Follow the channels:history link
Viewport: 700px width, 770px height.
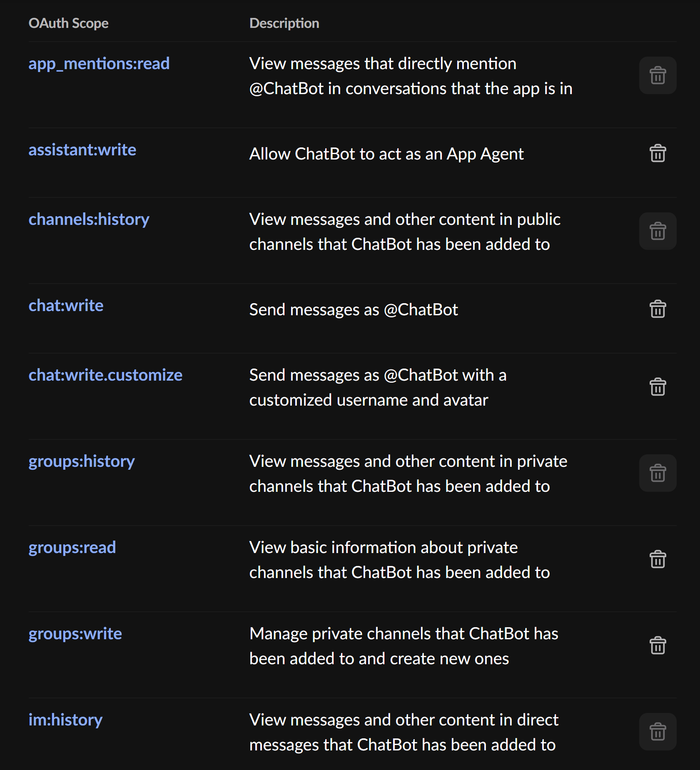pyautogui.click(x=89, y=219)
